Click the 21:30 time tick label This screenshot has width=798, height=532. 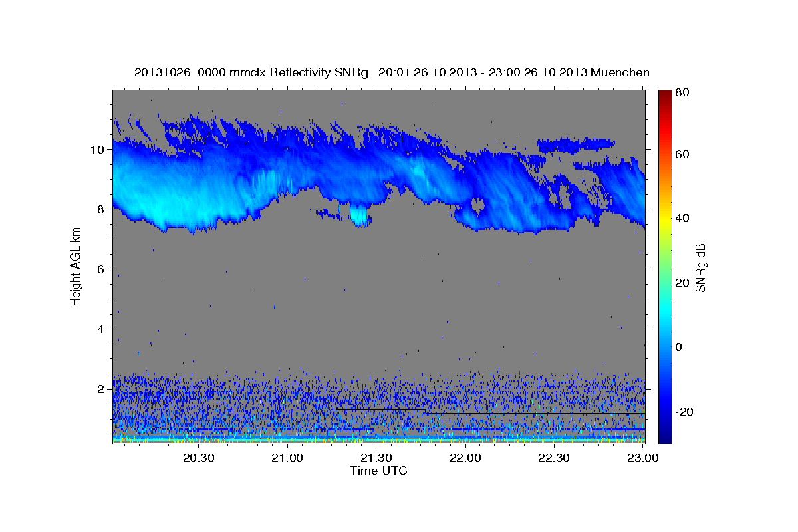[x=376, y=458]
